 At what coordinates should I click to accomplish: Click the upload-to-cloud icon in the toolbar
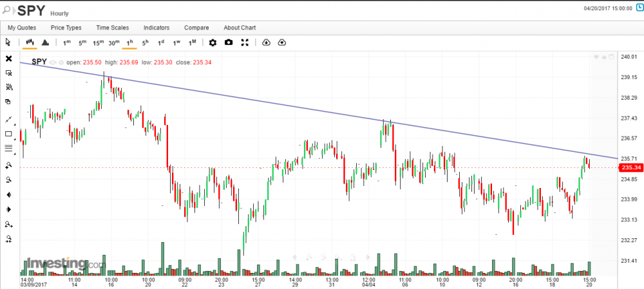[x=282, y=42]
